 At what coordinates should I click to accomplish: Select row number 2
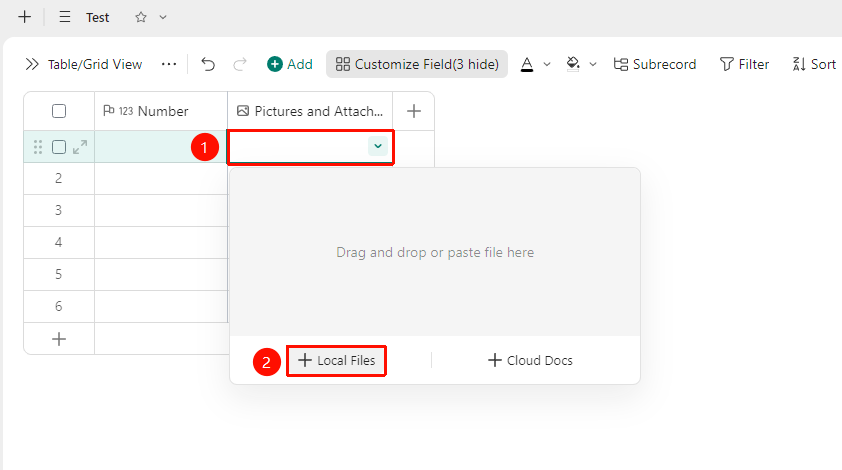(x=59, y=178)
